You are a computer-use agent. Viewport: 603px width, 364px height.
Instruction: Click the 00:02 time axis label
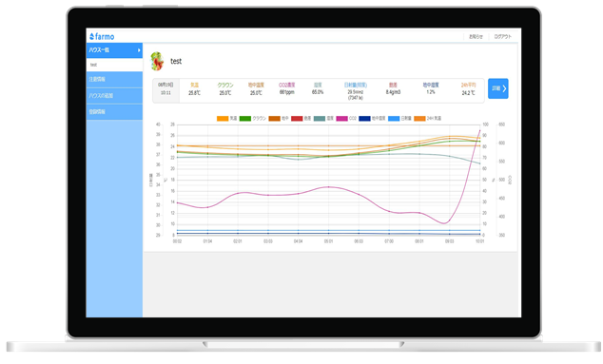point(177,241)
